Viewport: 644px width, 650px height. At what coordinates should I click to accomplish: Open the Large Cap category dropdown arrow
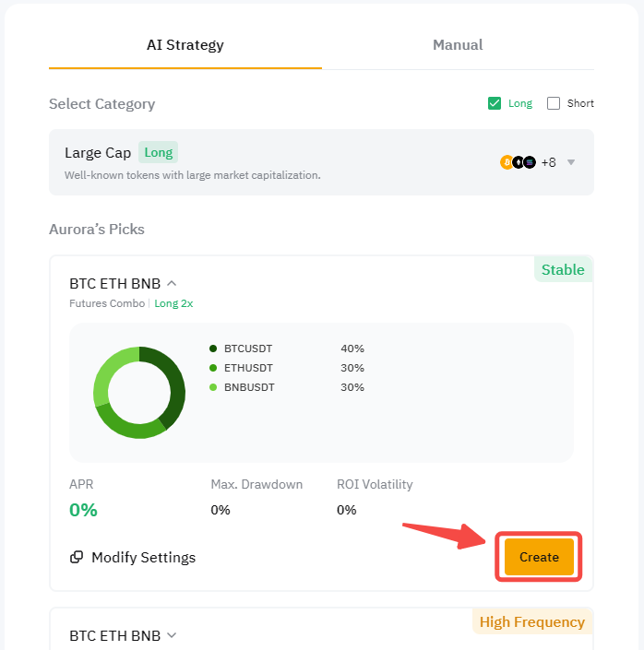click(x=571, y=162)
